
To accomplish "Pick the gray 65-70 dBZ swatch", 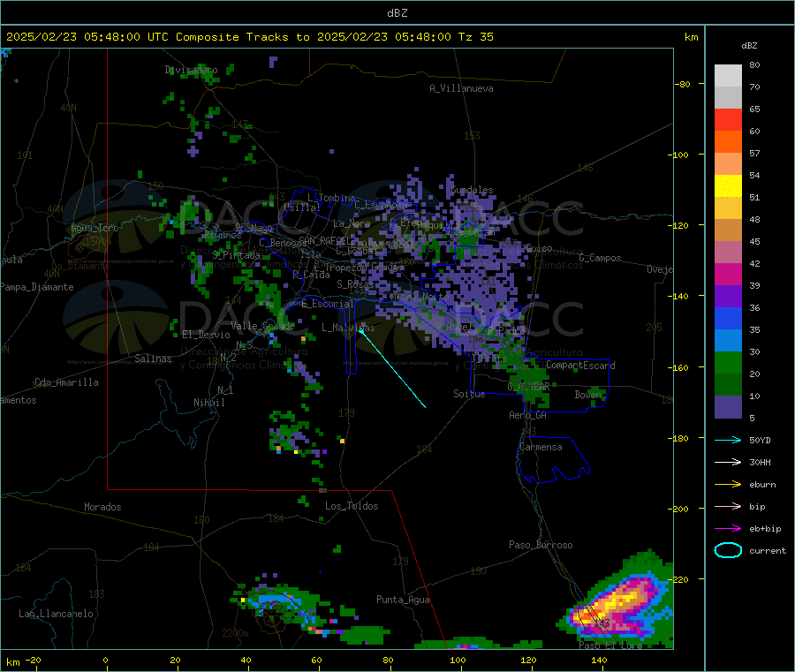I will click(x=728, y=98).
